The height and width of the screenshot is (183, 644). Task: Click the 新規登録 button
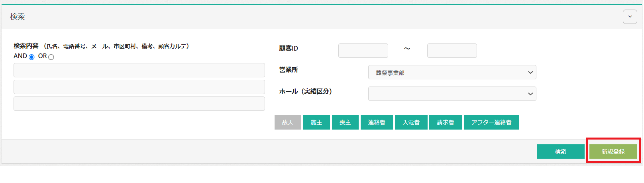point(613,152)
